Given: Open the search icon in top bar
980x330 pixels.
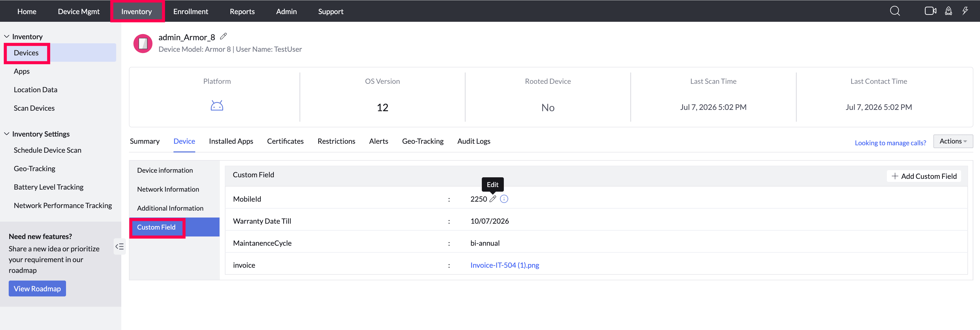Looking at the screenshot, I should 895,11.
